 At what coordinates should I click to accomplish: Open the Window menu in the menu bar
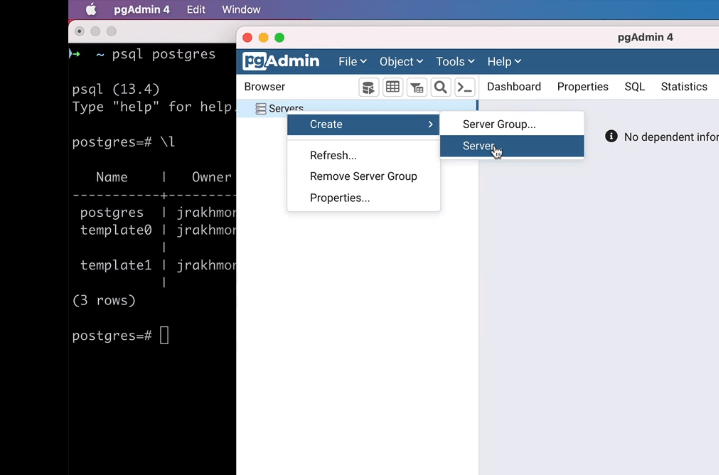241,10
